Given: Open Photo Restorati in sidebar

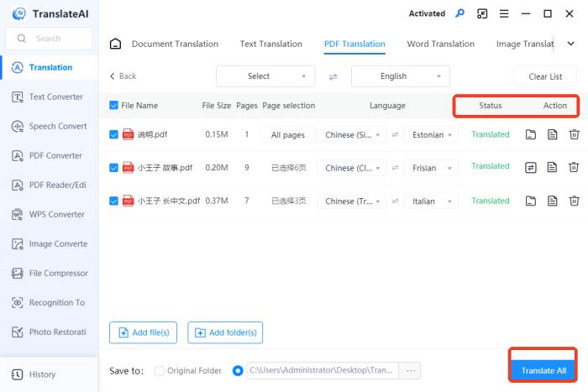Looking at the screenshot, I should (49, 332).
